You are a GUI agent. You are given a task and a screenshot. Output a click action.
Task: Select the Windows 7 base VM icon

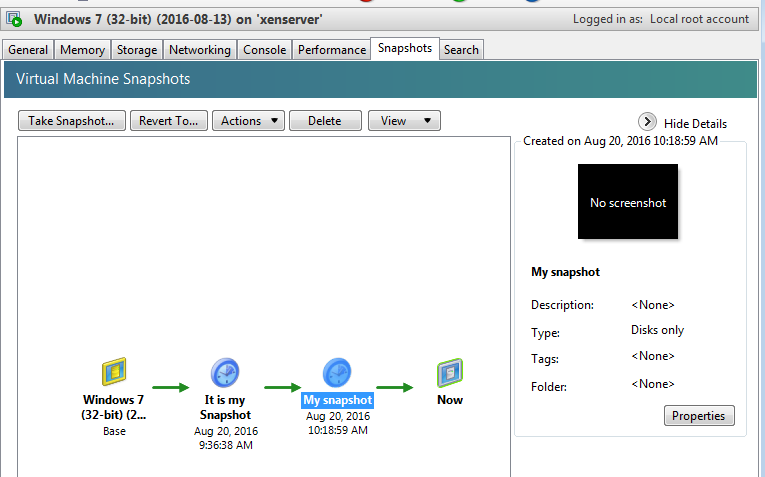pos(114,373)
